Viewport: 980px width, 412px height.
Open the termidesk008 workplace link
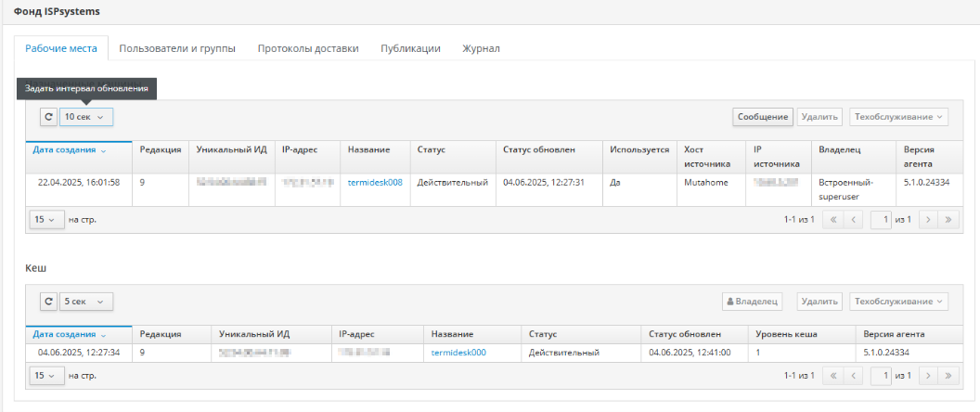coord(375,183)
